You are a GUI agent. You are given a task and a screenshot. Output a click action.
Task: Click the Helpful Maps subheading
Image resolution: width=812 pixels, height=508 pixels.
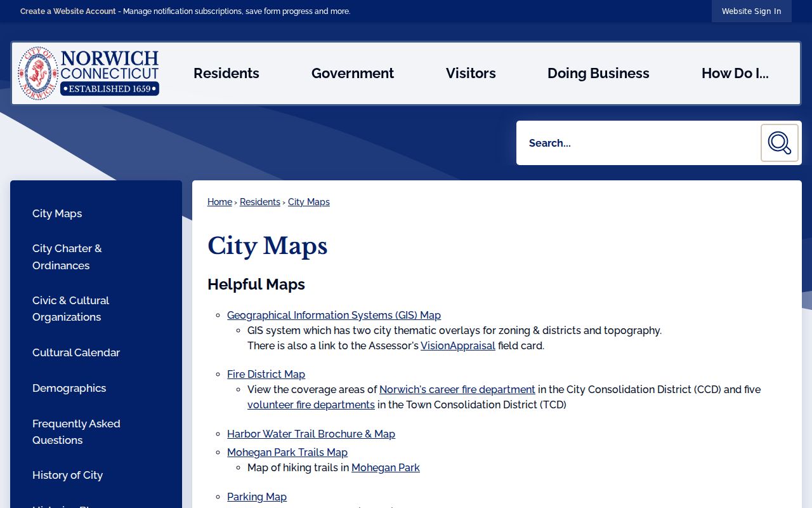click(256, 284)
